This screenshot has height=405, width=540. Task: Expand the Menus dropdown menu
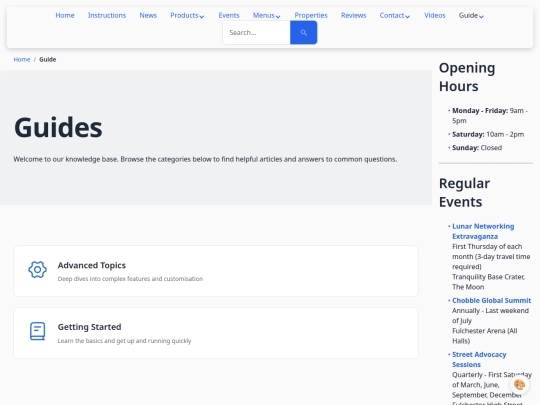pos(267,15)
